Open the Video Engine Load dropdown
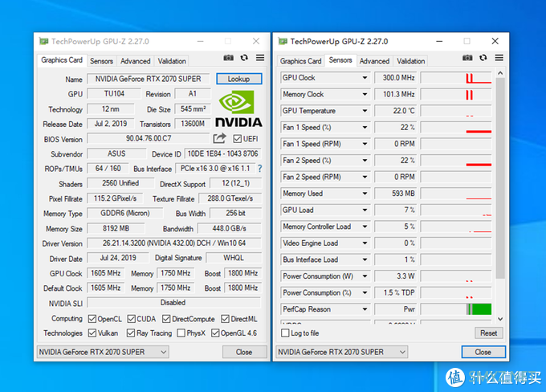This screenshot has height=392, width=546. (x=365, y=243)
